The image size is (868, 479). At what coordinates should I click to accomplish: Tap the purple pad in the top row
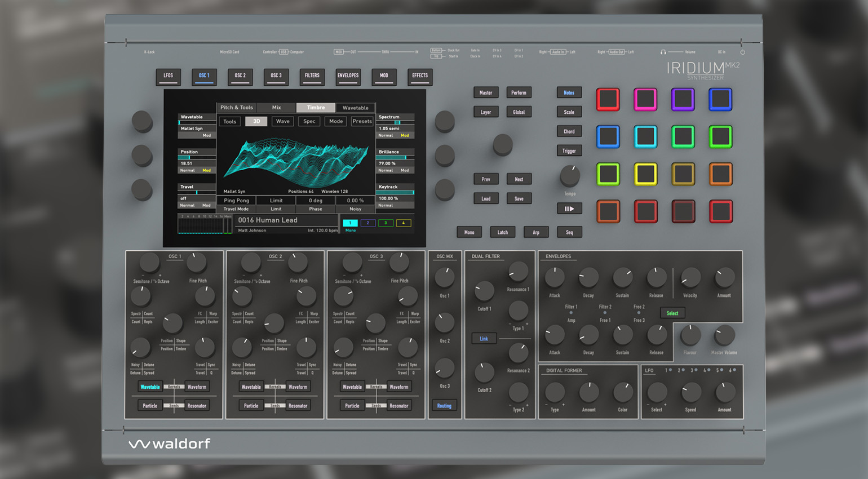coord(683,100)
